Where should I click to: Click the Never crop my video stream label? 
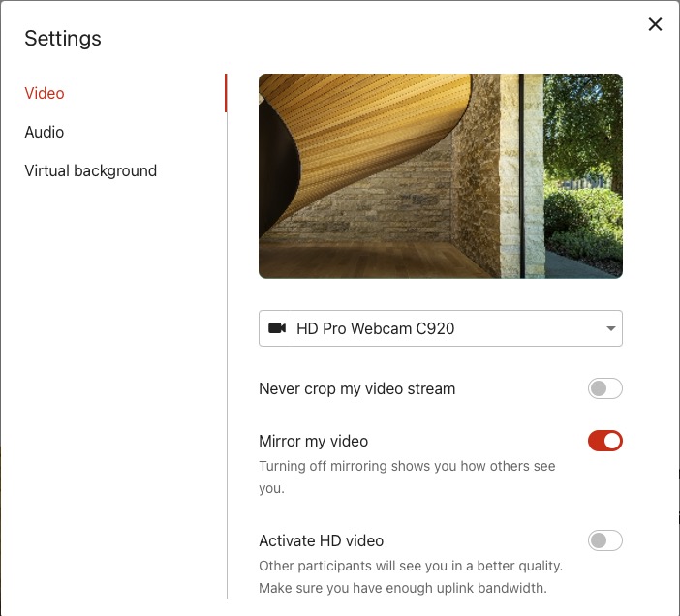pos(356,389)
